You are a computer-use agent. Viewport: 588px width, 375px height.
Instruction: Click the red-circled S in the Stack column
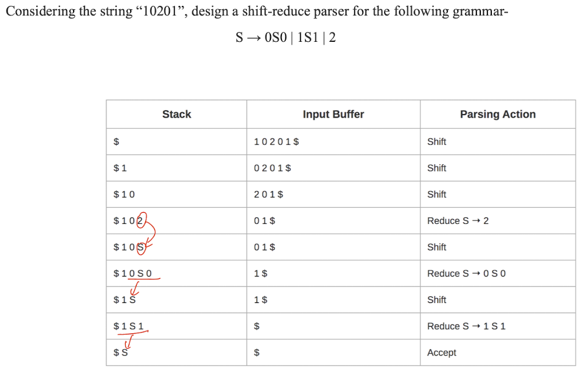(x=140, y=247)
